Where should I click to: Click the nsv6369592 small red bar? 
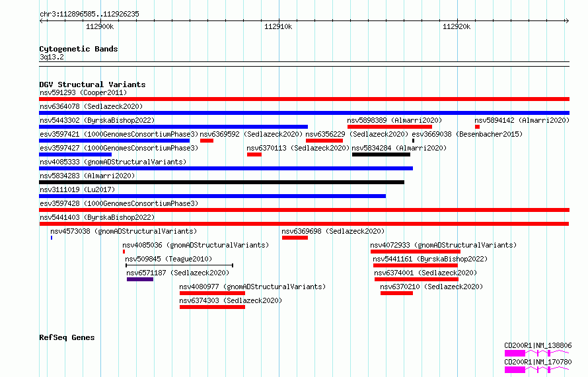click(207, 141)
